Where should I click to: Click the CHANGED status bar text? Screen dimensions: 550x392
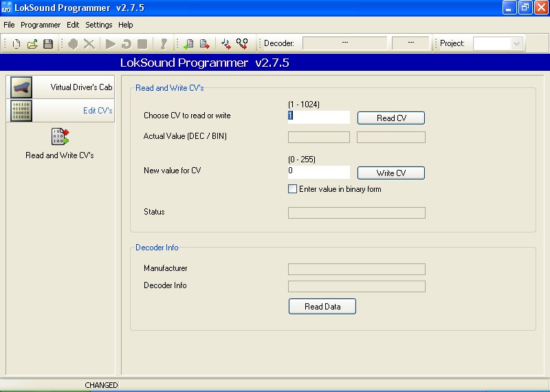(101, 385)
